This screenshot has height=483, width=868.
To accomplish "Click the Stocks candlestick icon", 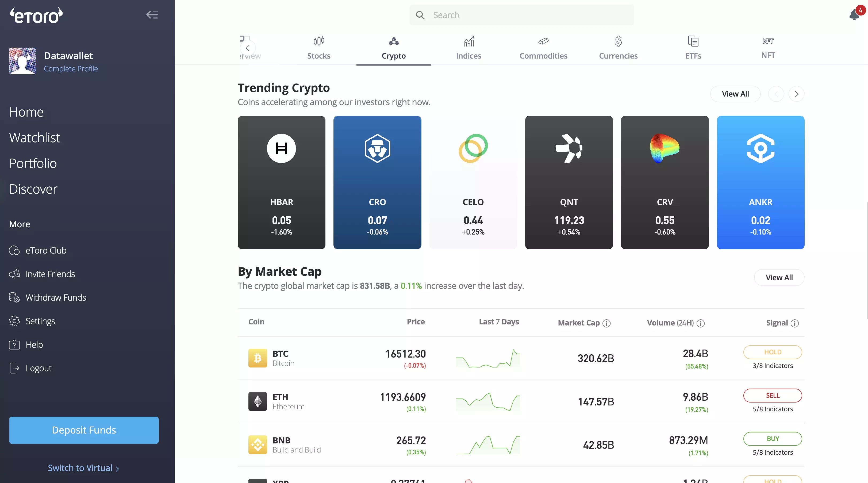I will (x=319, y=41).
